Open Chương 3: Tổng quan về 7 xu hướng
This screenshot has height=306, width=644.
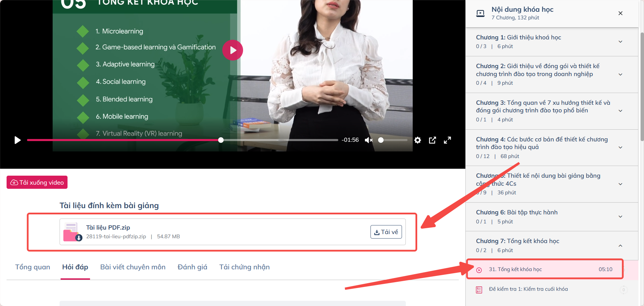[x=543, y=106]
